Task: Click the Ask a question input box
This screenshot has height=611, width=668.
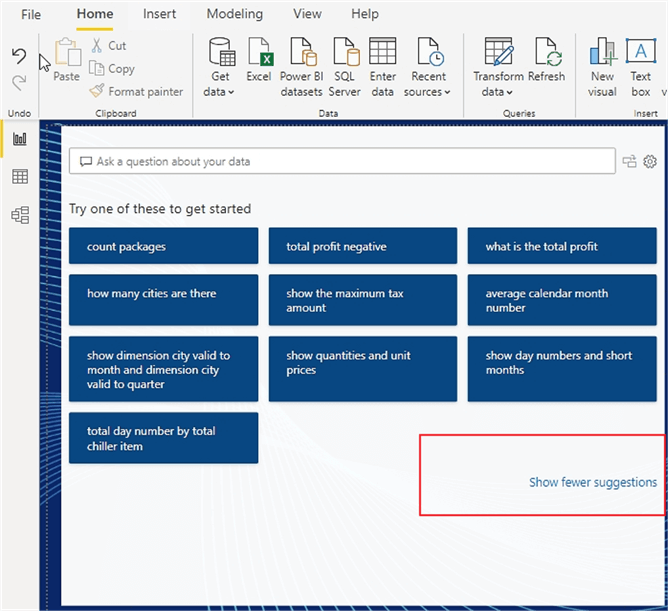Action: [x=342, y=161]
